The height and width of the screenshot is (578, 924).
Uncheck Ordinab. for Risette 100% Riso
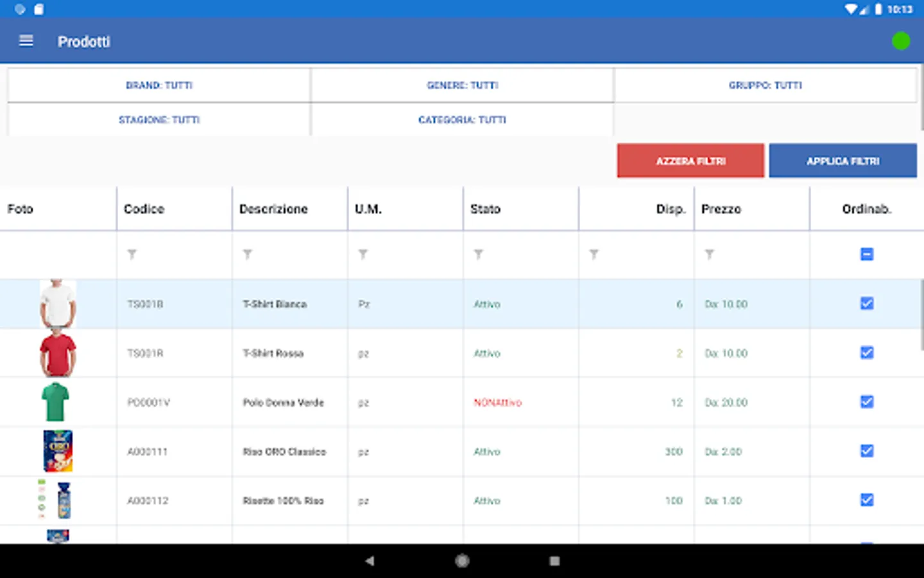(867, 500)
